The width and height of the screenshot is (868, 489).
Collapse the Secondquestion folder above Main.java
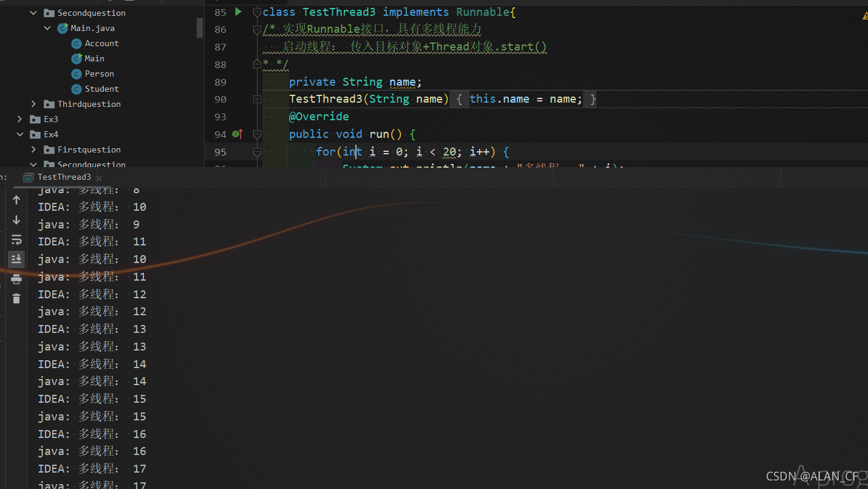click(x=34, y=13)
